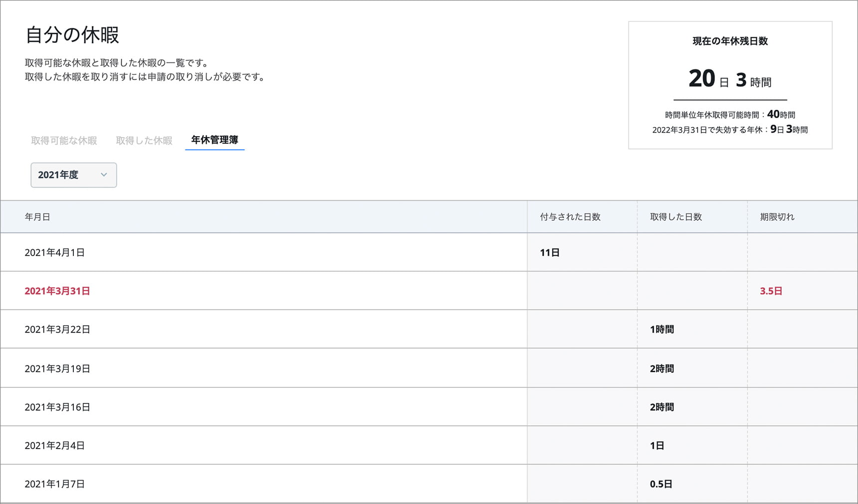Click the 2時間 value for 3月16日

[662, 407]
